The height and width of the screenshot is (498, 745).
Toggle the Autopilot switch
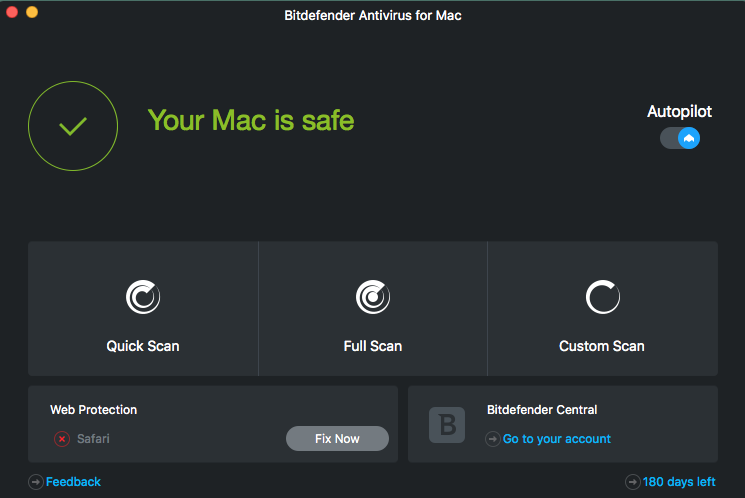coord(680,138)
